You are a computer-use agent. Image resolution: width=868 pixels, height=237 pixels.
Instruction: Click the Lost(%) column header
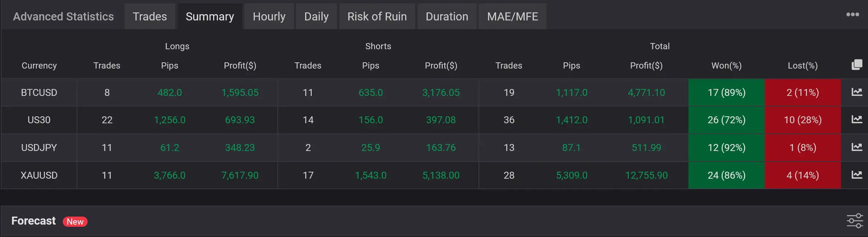[802, 65]
